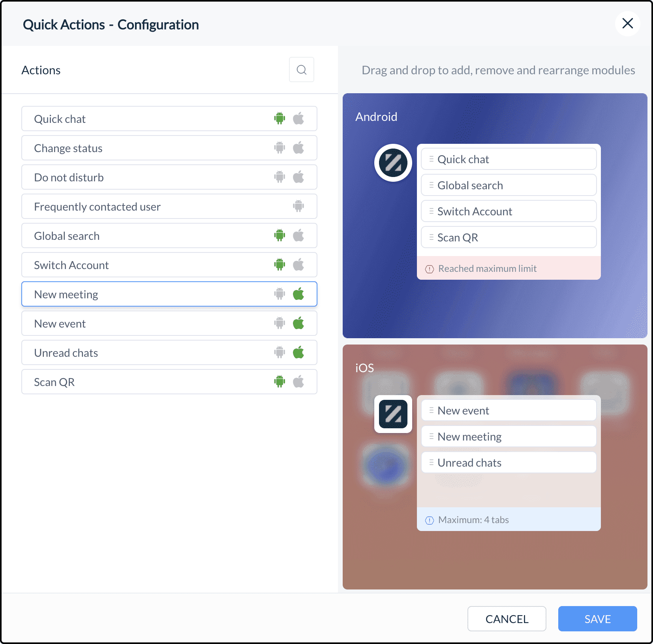Close the Quick Actions configuration dialog

(627, 24)
